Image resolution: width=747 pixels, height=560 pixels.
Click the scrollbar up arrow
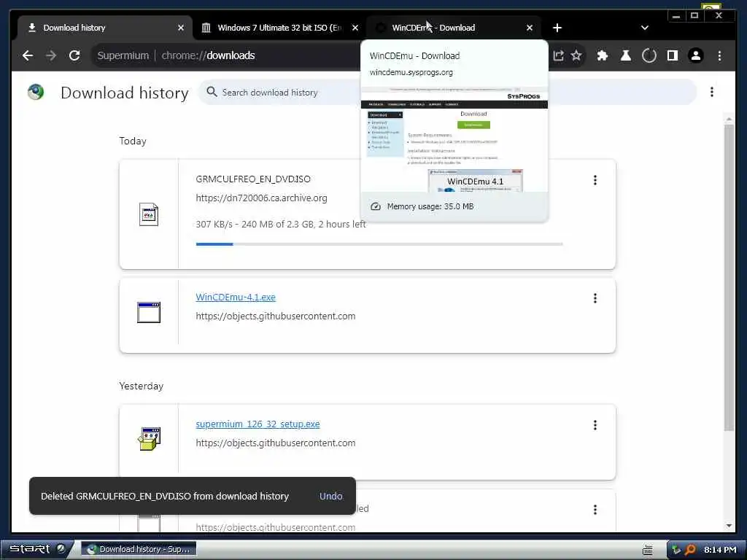point(729,119)
